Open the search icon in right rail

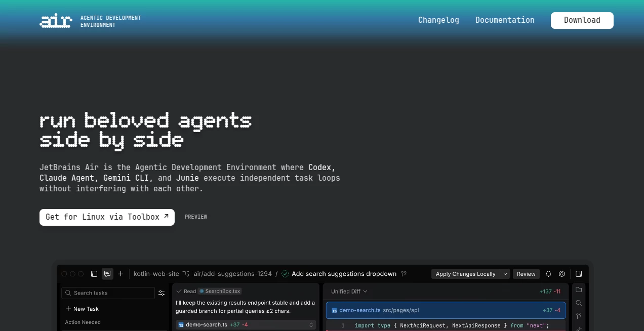(579, 303)
